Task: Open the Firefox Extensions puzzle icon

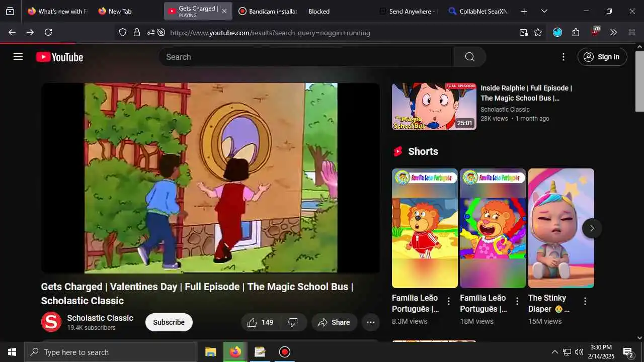Action: (x=576, y=32)
